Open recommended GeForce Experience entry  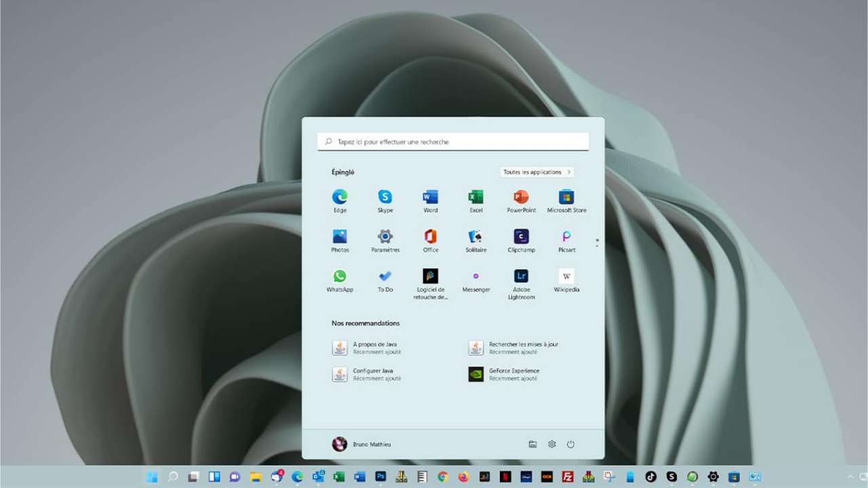click(x=505, y=374)
